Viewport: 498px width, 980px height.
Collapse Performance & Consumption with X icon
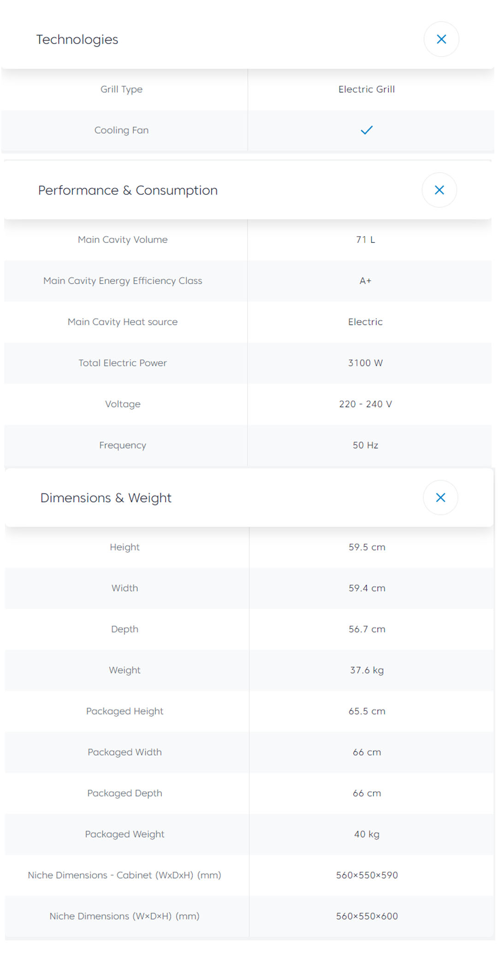click(439, 190)
